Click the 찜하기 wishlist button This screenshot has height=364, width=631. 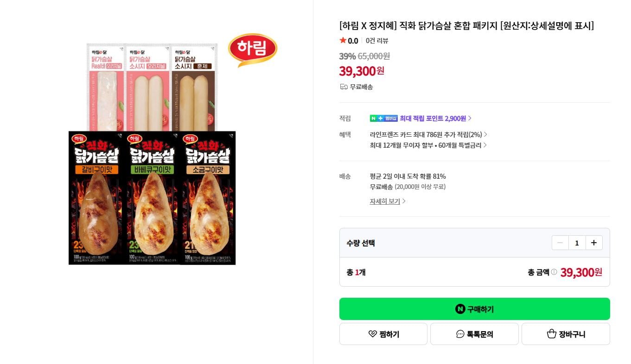coord(383,334)
